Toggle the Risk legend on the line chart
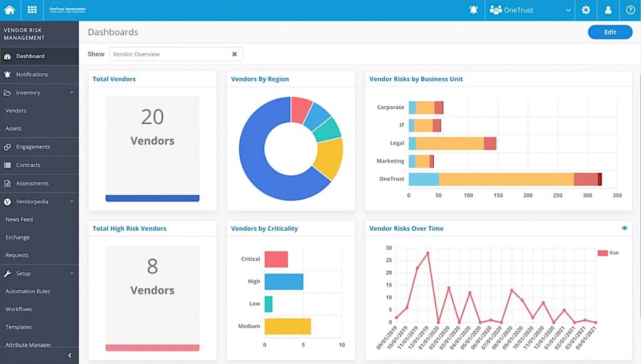Screen dimensions: 641x364 [x=605, y=253]
